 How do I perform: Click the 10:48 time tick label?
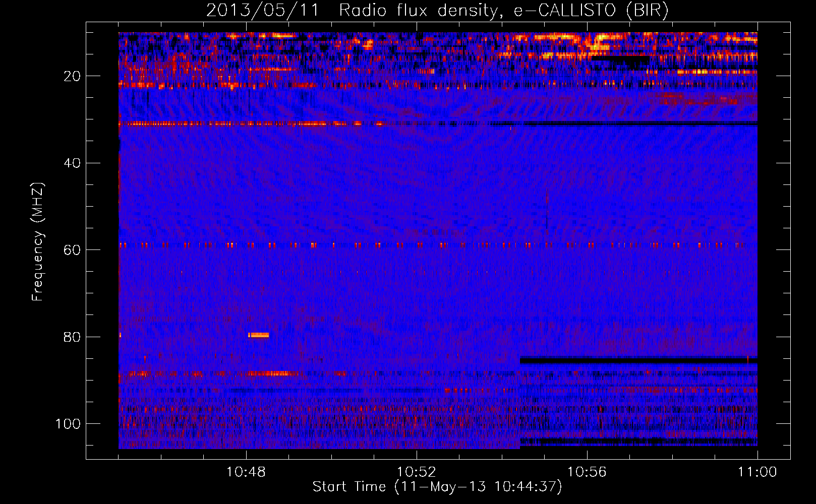tap(246, 472)
